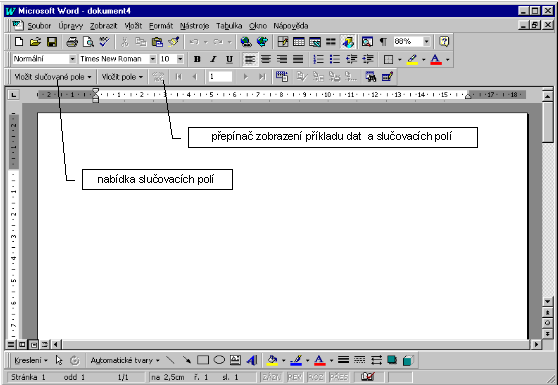Open Soubor menu
558x385 pixels.
(x=39, y=26)
